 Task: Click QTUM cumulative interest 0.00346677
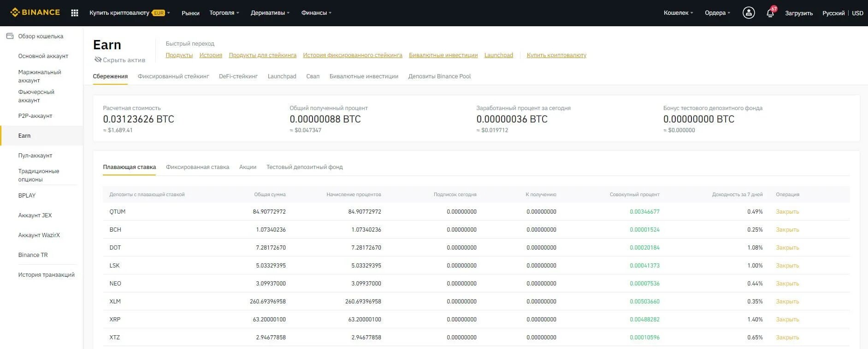tap(644, 212)
